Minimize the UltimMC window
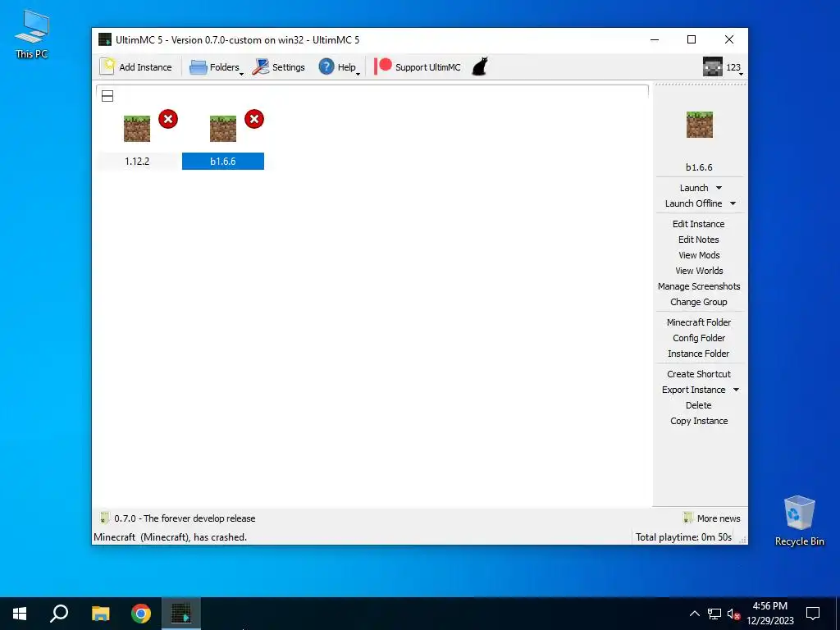The width and height of the screenshot is (840, 630). (x=654, y=39)
